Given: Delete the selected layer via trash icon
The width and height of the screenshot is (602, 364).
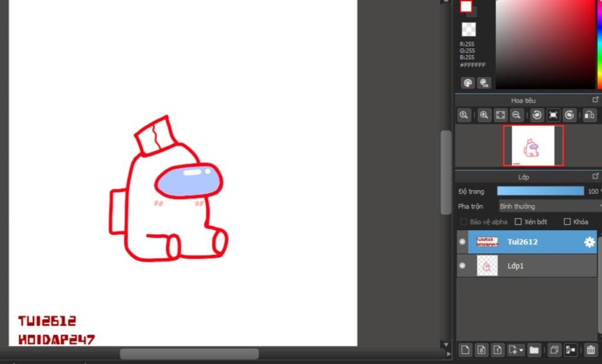Looking at the screenshot, I should [590, 350].
